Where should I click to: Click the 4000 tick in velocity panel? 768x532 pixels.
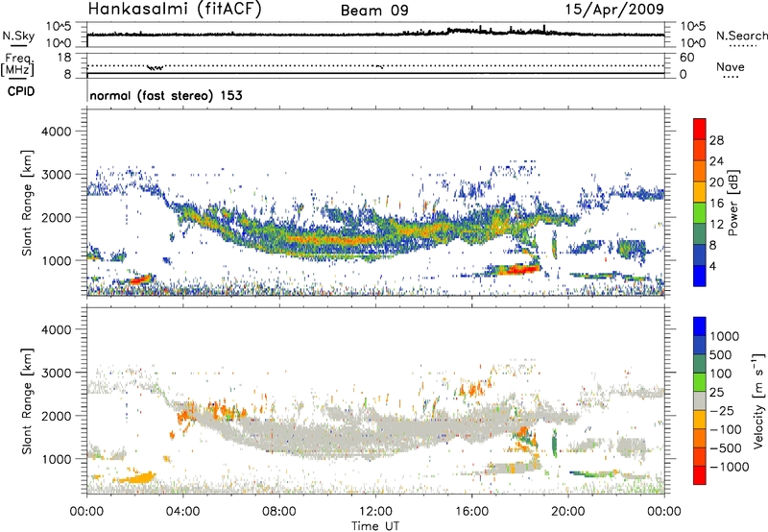click(x=56, y=329)
